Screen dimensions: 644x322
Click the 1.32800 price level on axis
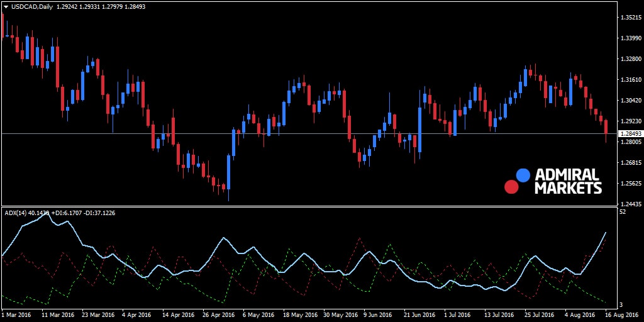click(630, 59)
